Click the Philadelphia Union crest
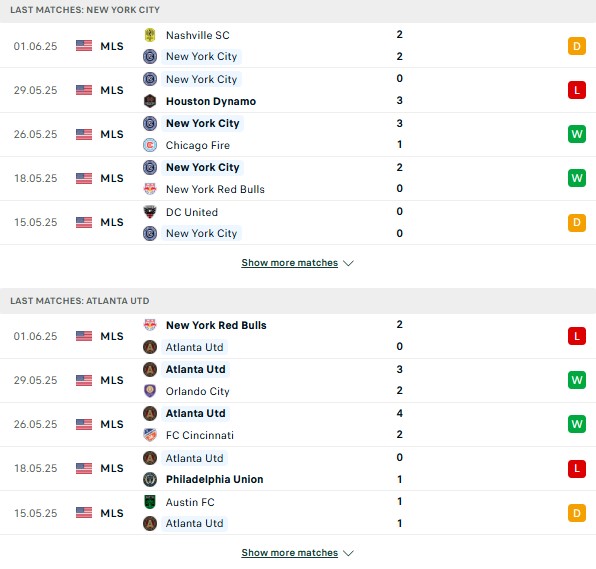The image size is (596, 569). 150,479
